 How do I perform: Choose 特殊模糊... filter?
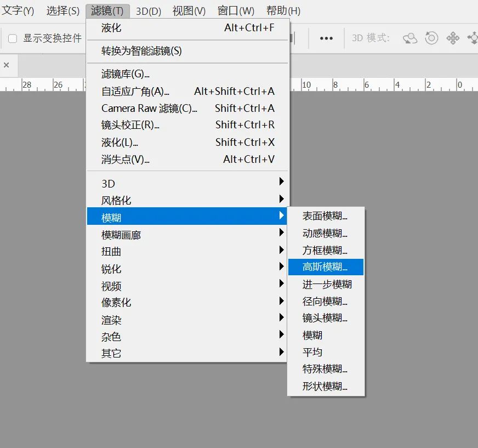[x=326, y=369]
